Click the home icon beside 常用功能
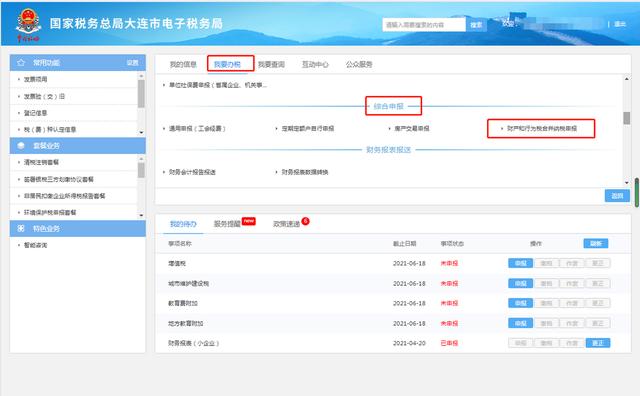This screenshot has height=396, width=640. (21, 62)
